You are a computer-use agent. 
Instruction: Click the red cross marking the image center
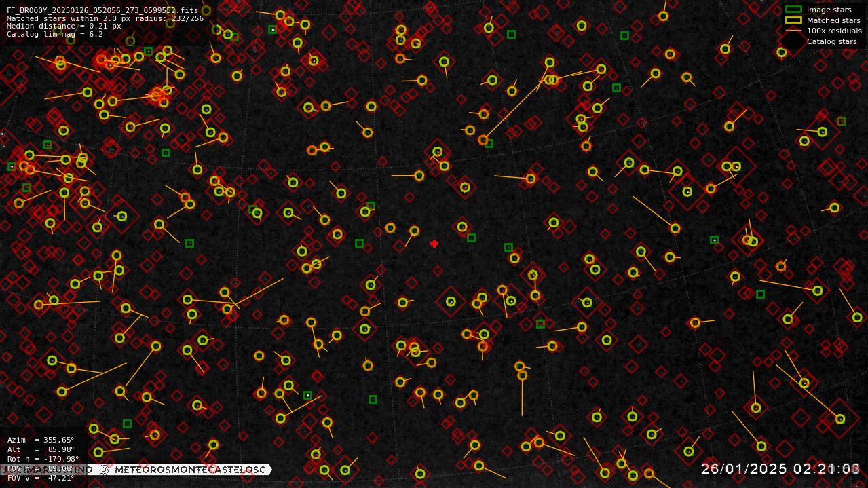coord(434,244)
